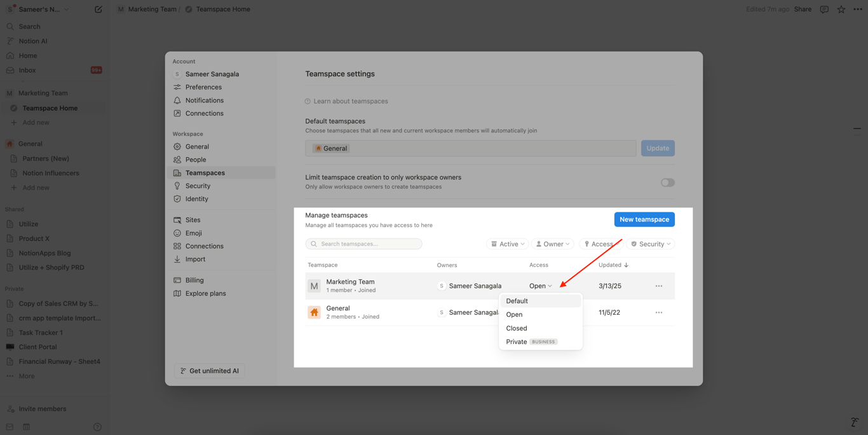
Task: Open Notifications settings
Action: pyautogui.click(x=222, y=100)
